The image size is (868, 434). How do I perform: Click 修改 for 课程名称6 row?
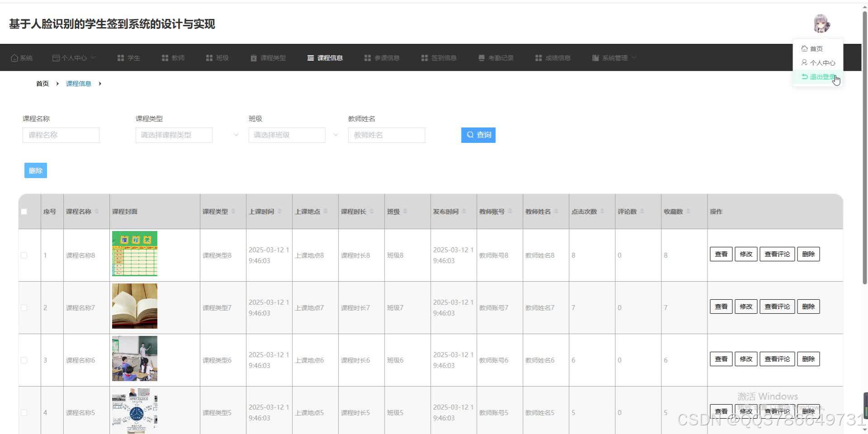[x=746, y=359]
